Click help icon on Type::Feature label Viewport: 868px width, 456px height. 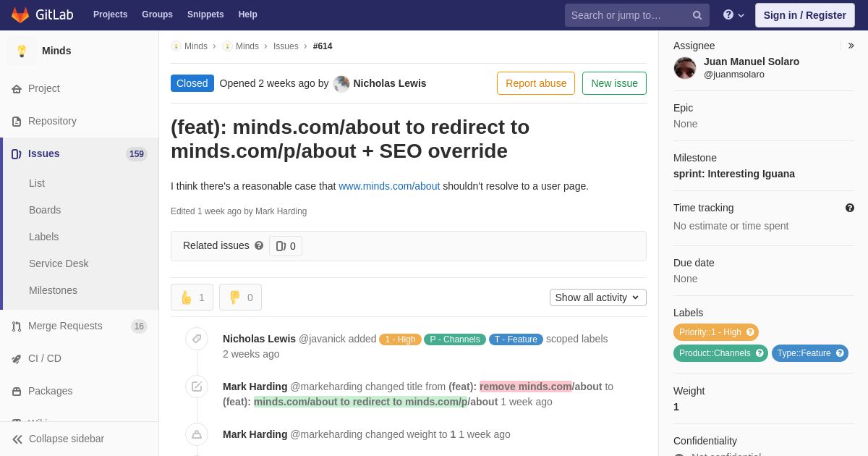pos(840,353)
